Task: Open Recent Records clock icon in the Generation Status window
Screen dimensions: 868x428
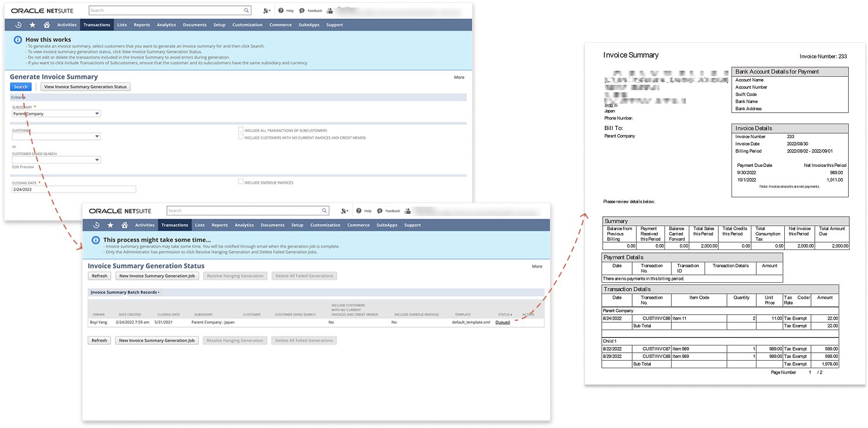Action: (96, 225)
